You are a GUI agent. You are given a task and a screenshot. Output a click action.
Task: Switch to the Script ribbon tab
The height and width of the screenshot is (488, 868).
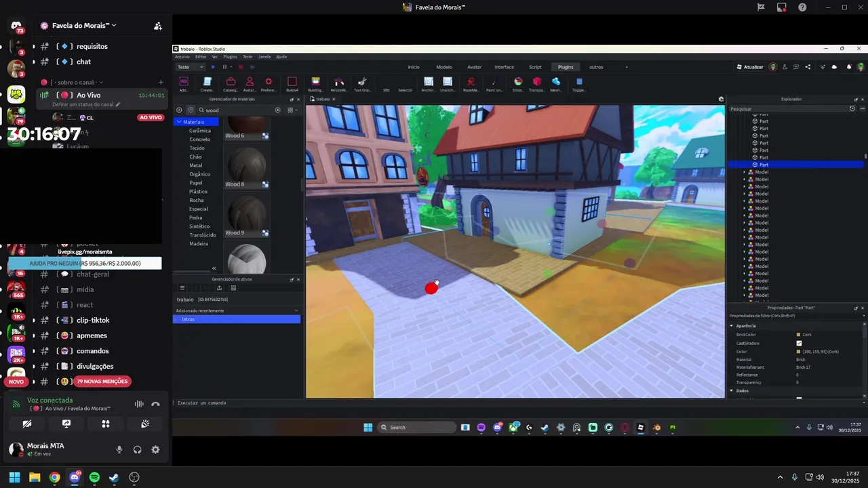[535, 67]
